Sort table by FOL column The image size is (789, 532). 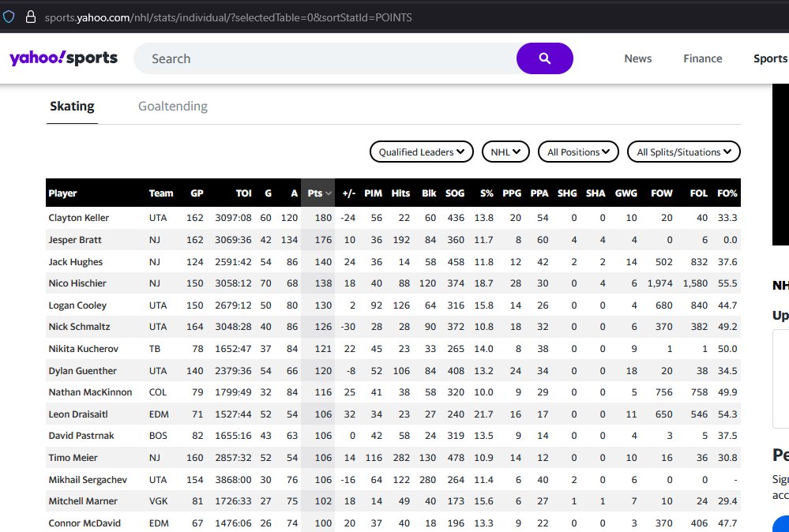pyautogui.click(x=699, y=193)
